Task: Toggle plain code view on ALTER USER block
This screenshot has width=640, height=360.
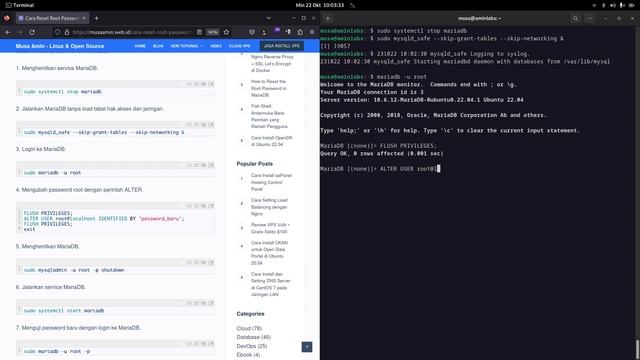Action: point(189,206)
